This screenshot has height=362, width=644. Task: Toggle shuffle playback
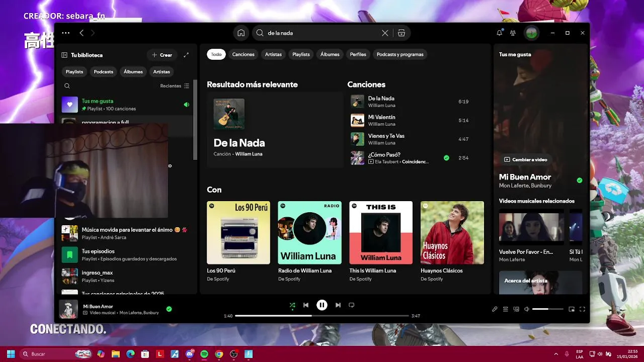pyautogui.click(x=292, y=305)
